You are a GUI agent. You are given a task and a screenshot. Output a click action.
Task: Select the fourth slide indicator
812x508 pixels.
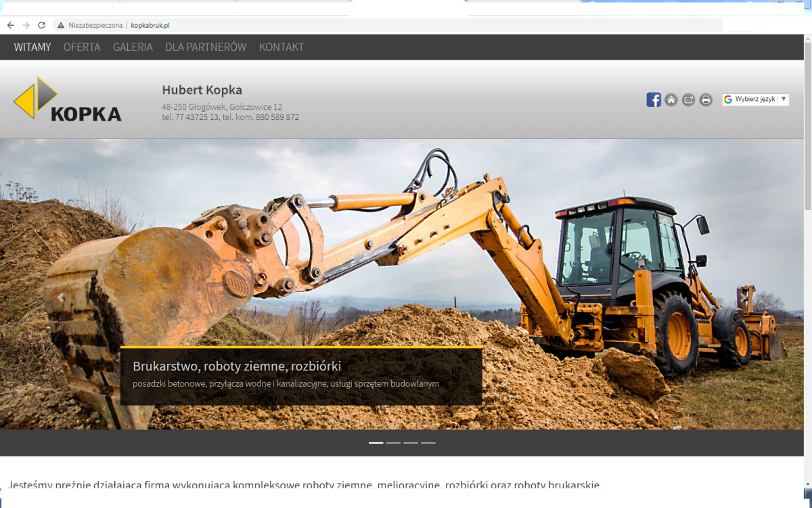tap(428, 442)
